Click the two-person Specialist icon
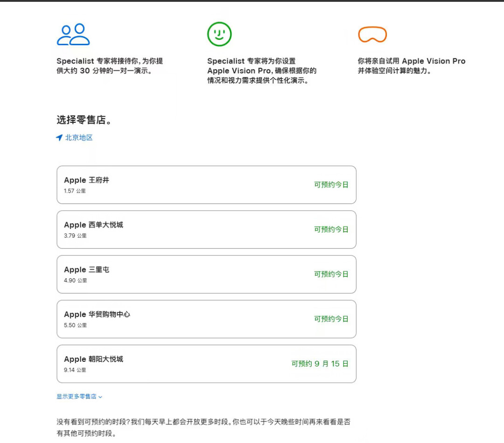This screenshot has width=504, height=443. 73,34
